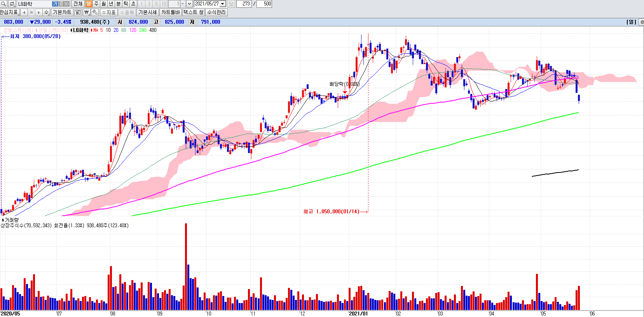This screenshot has width=644, height=317.
Task: Open the custom interval value dropdown
Action: tap(182, 4)
